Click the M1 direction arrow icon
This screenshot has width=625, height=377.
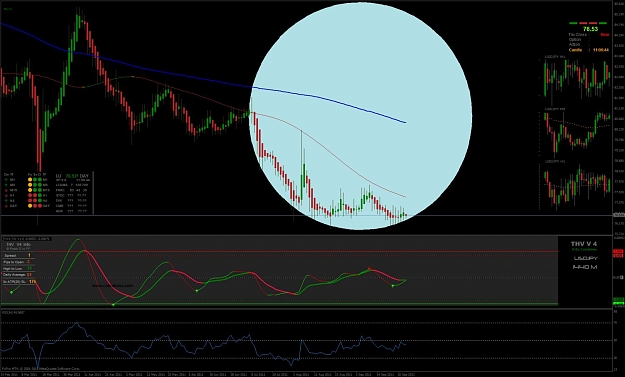pyautogui.click(x=6, y=179)
